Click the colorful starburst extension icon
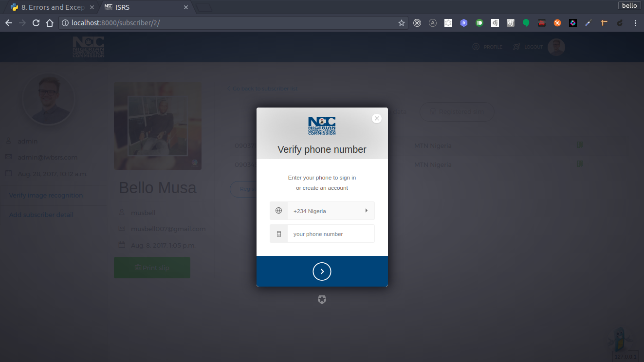 pos(573,23)
